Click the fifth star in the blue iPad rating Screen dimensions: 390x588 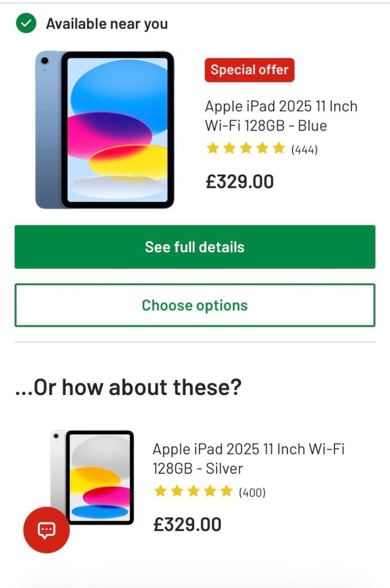[x=276, y=148]
